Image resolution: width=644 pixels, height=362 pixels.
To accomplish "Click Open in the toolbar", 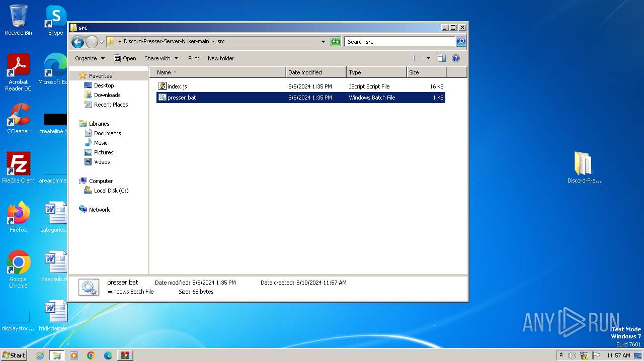I will (125, 58).
